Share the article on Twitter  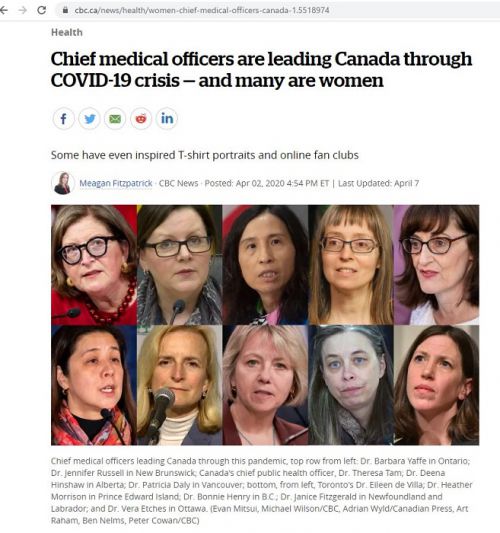(x=89, y=119)
